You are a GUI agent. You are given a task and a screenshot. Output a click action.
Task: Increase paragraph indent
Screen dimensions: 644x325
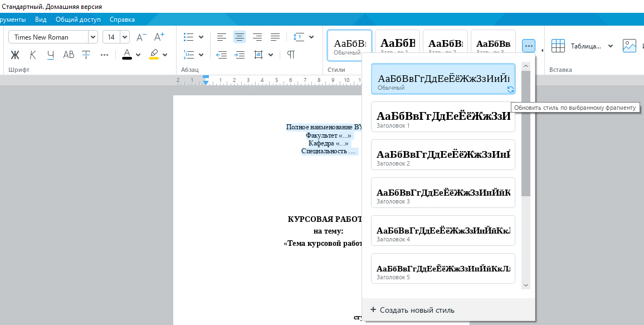click(x=240, y=55)
